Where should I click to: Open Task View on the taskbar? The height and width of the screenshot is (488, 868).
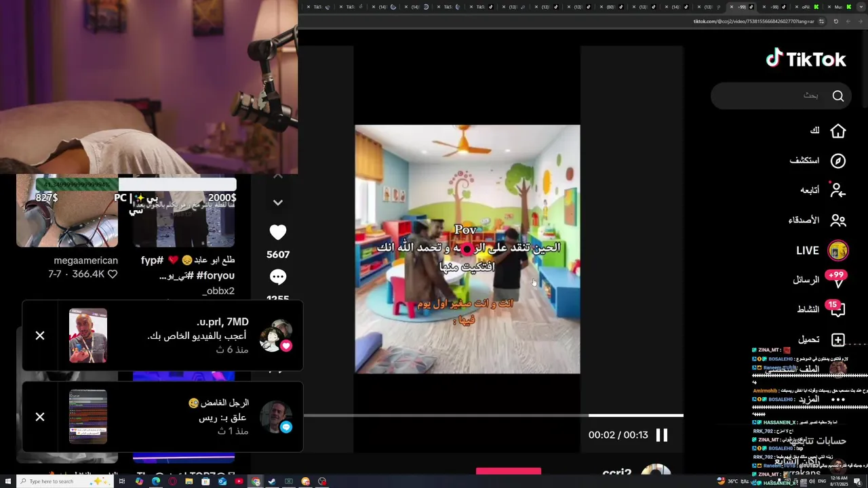pos(122,481)
